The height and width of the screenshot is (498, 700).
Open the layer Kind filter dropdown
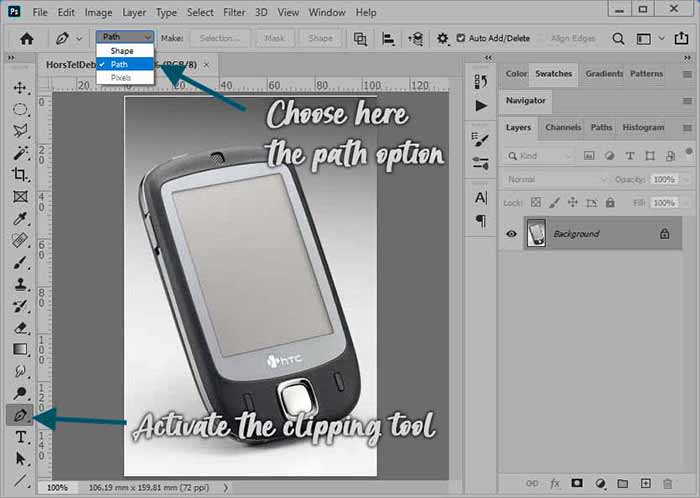coord(539,156)
